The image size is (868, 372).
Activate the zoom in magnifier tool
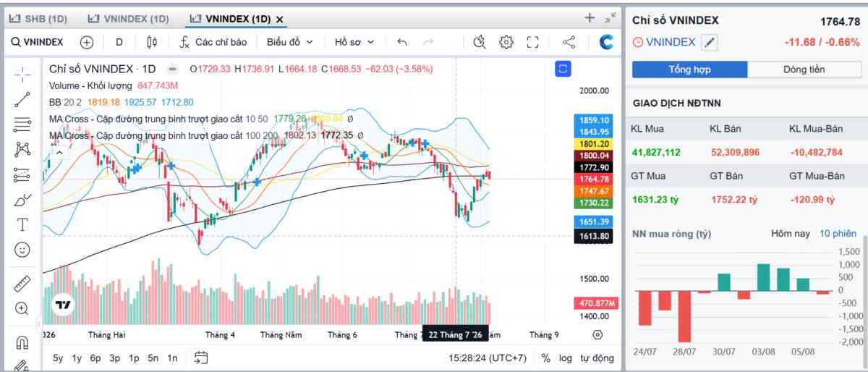[22, 308]
